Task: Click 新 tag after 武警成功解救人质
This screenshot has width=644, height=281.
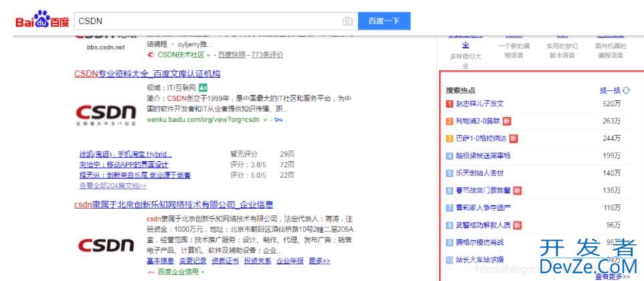Action: [517, 225]
